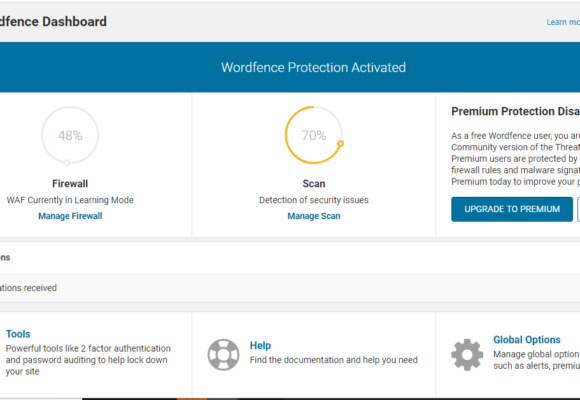Click 'Find the documentation and help you need'

[x=334, y=360]
